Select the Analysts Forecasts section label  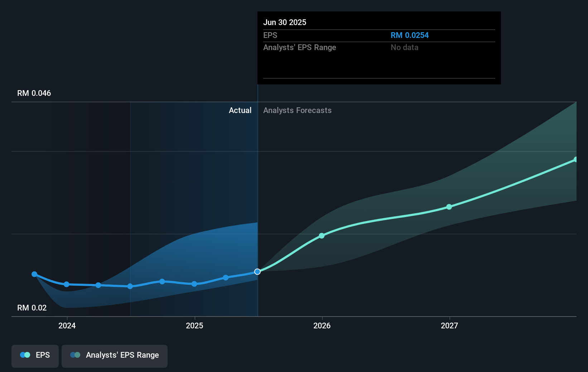(x=297, y=110)
